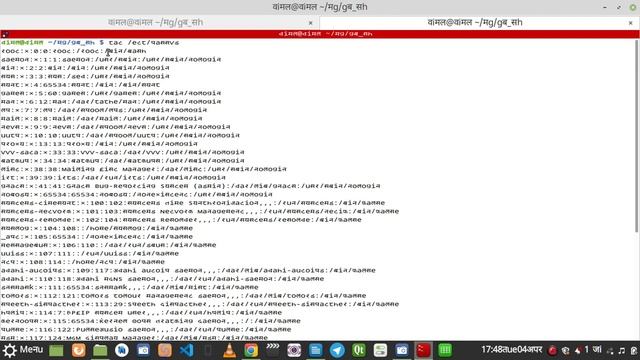
Task: Open the blue document text editor icon
Action: click(316, 350)
